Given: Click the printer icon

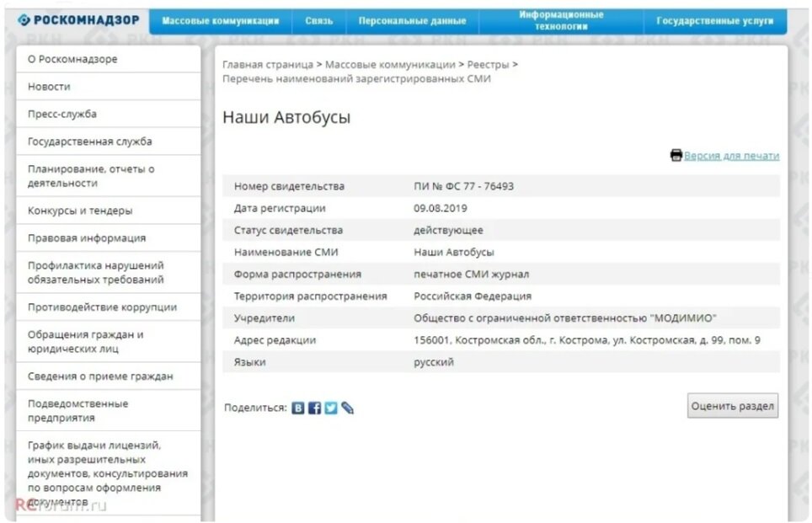Looking at the screenshot, I should [x=676, y=155].
